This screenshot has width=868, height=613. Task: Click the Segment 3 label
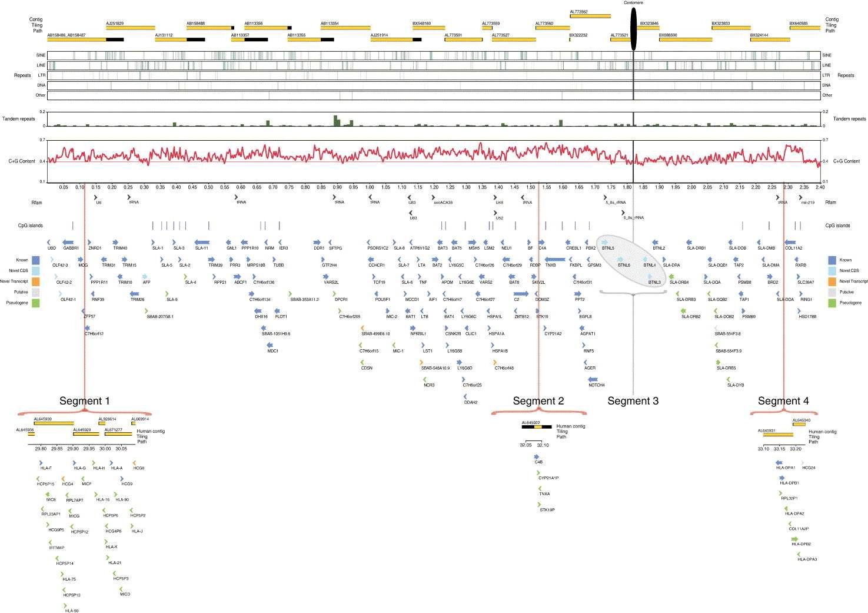tap(633, 401)
